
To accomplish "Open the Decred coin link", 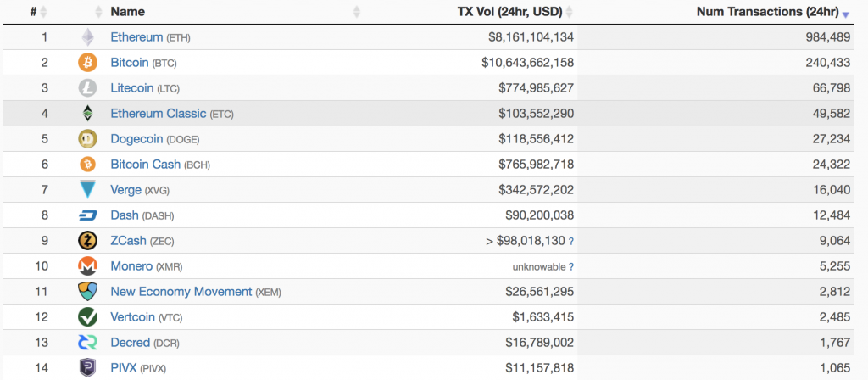I will pos(130,343).
